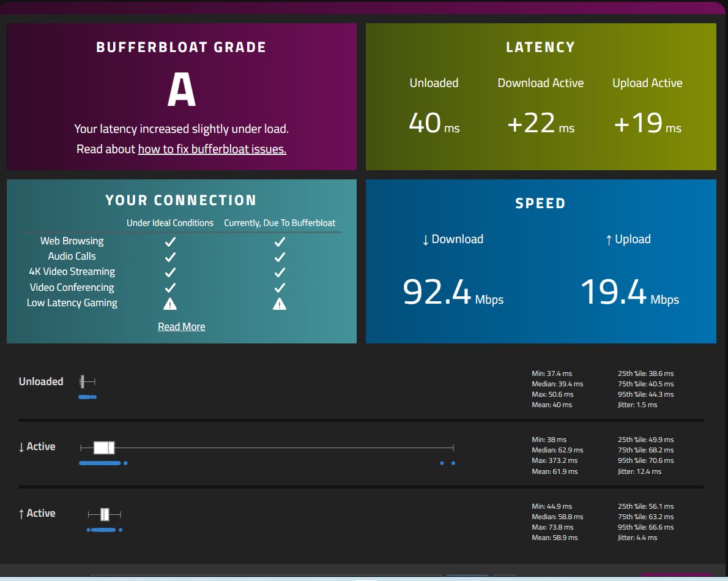The height and width of the screenshot is (581, 728).
Task: Click the Video Conferencing bufferbloat checkmark
Action: tap(280, 288)
